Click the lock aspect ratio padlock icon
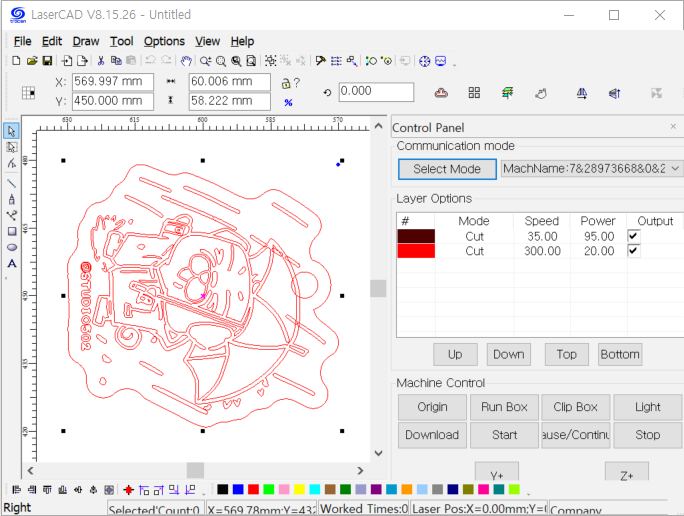This screenshot has width=684, height=516. point(286,83)
